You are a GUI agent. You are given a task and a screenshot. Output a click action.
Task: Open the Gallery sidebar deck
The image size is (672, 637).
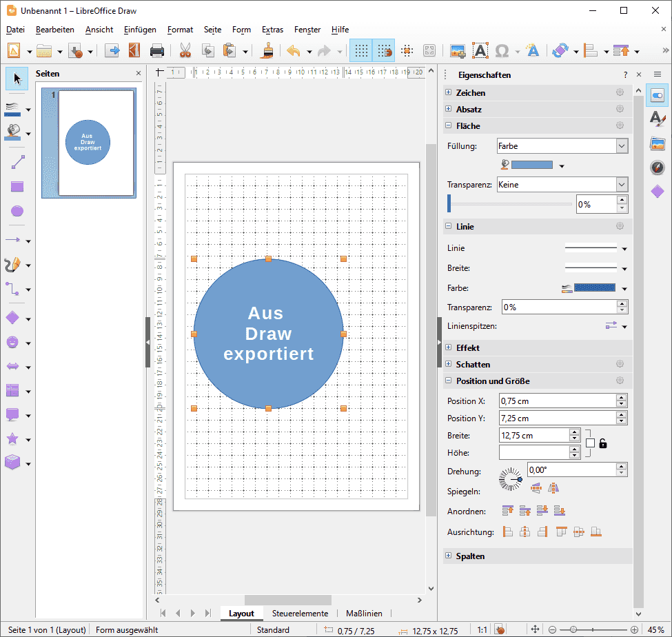658,143
